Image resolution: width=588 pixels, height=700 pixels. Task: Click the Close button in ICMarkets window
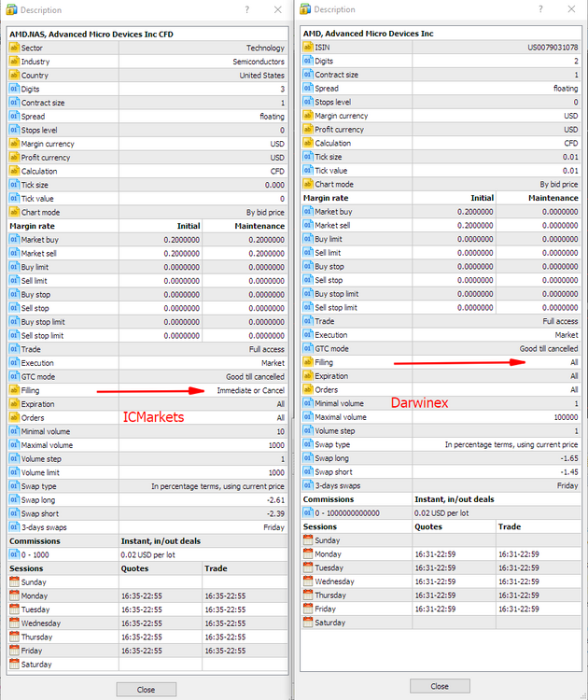(146, 690)
